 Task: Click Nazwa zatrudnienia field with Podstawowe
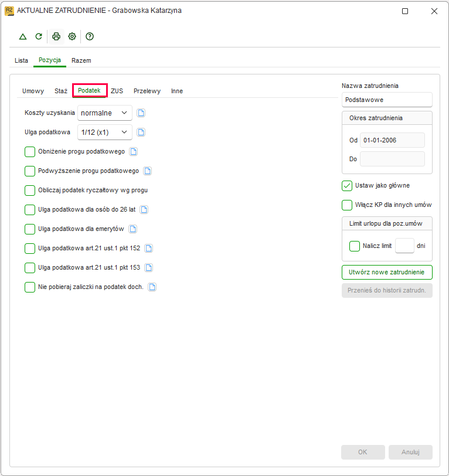(x=387, y=100)
